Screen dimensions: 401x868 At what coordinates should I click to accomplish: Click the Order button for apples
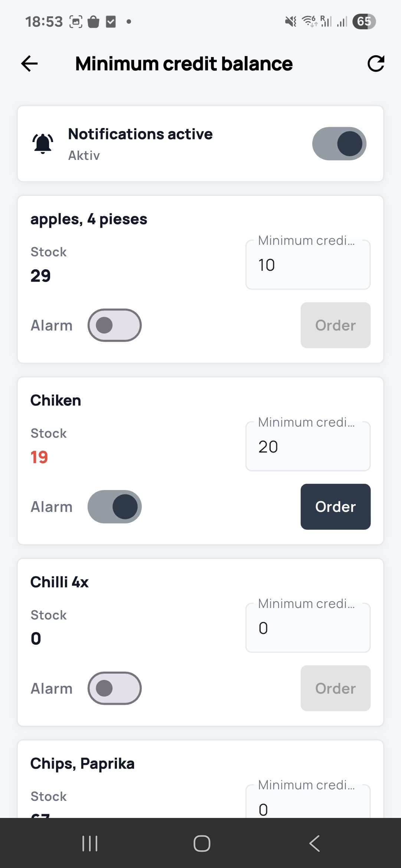(335, 325)
